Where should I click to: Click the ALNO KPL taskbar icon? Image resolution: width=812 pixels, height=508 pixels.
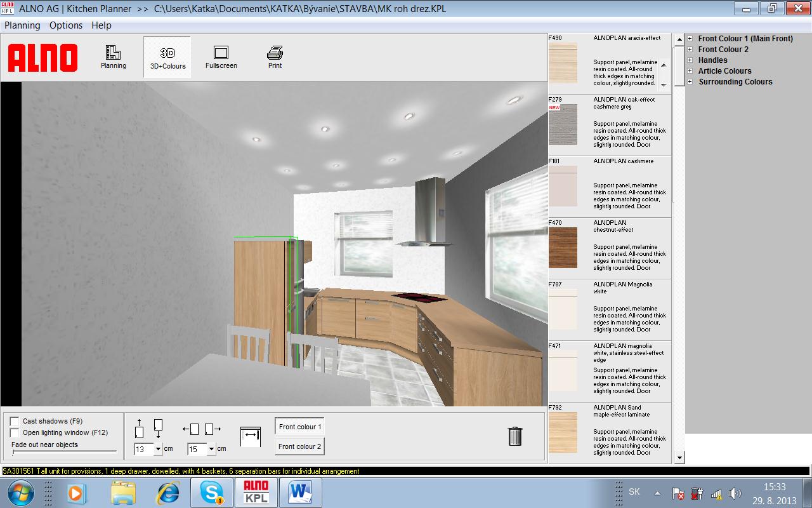tap(256, 493)
